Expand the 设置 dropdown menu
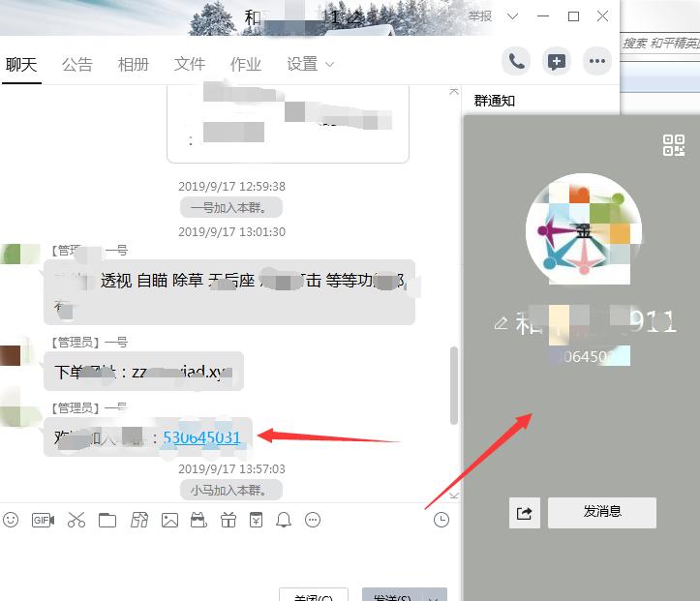 [310, 64]
